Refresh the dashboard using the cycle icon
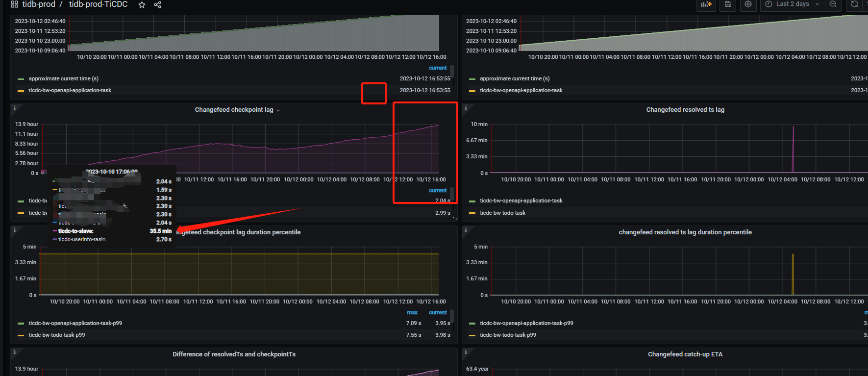 [854, 4]
